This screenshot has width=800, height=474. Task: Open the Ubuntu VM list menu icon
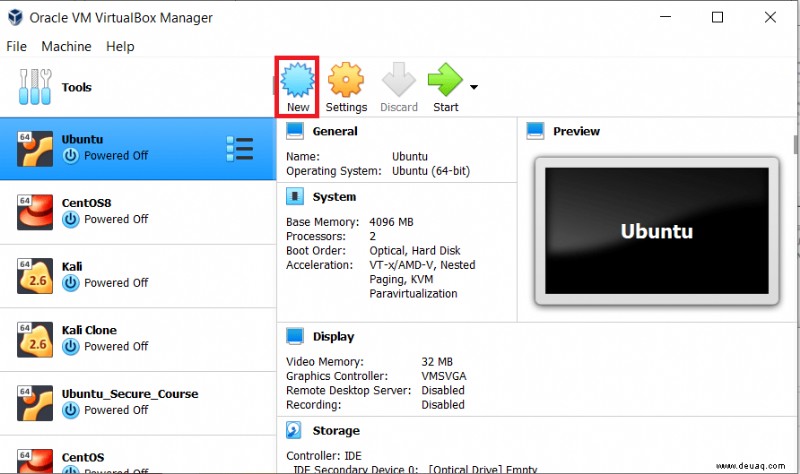[x=240, y=149]
